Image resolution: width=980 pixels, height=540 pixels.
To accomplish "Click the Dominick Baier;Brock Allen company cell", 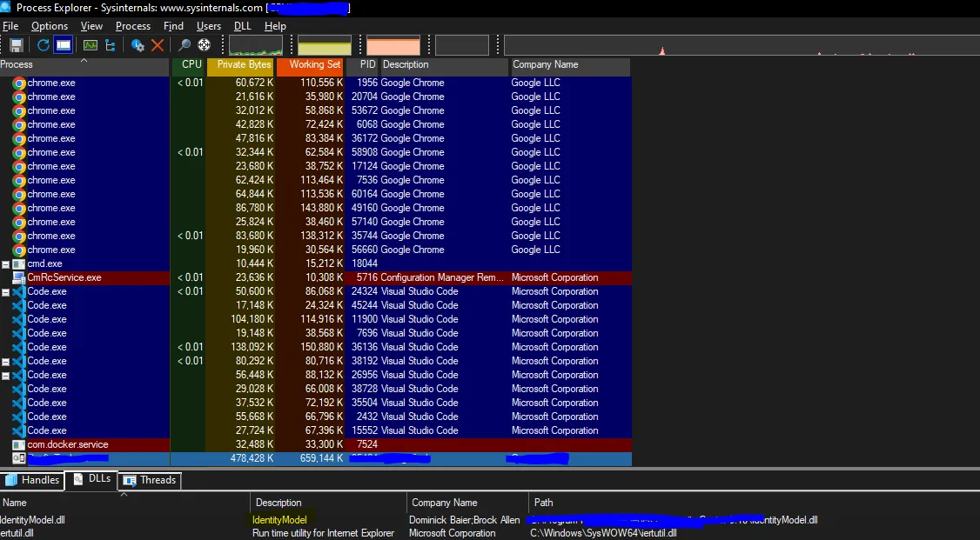I will click(465, 520).
